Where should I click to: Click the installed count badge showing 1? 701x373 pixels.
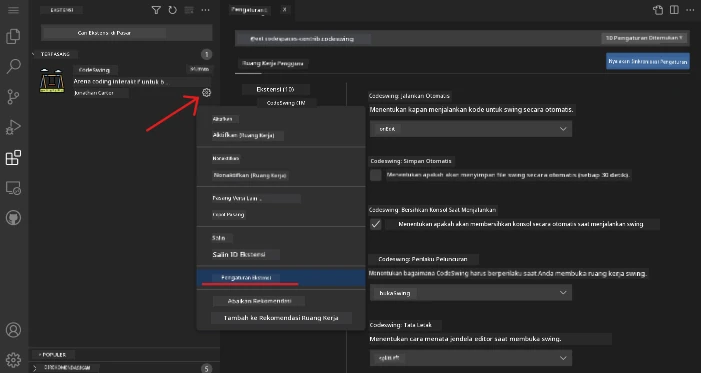(x=206, y=55)
